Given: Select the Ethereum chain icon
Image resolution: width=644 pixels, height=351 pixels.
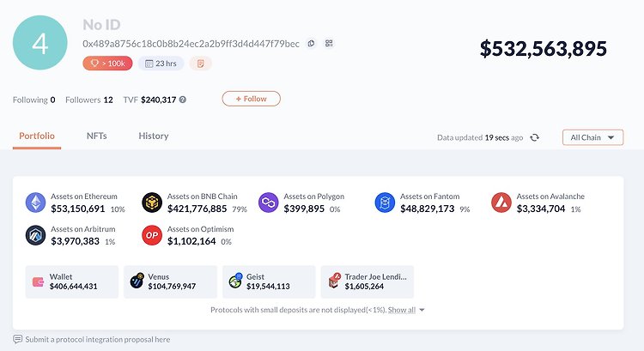Looking at the screenshot, I should (x=36, y=203).
